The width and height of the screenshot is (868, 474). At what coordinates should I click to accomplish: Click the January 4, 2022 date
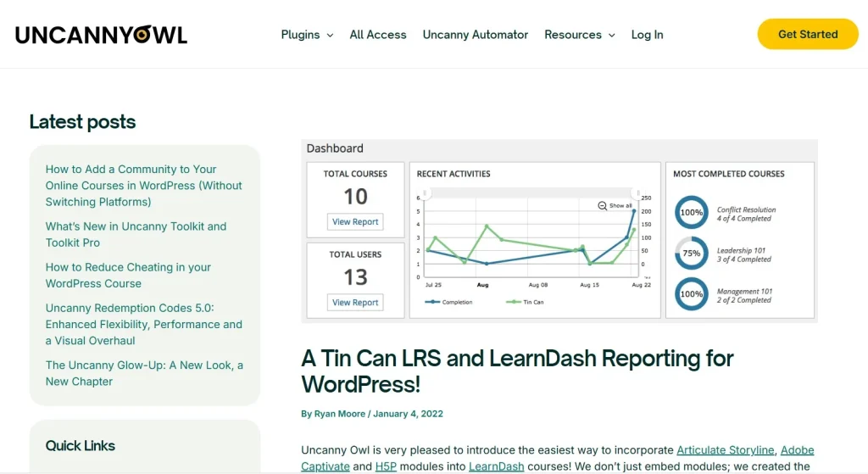[408, 414]
